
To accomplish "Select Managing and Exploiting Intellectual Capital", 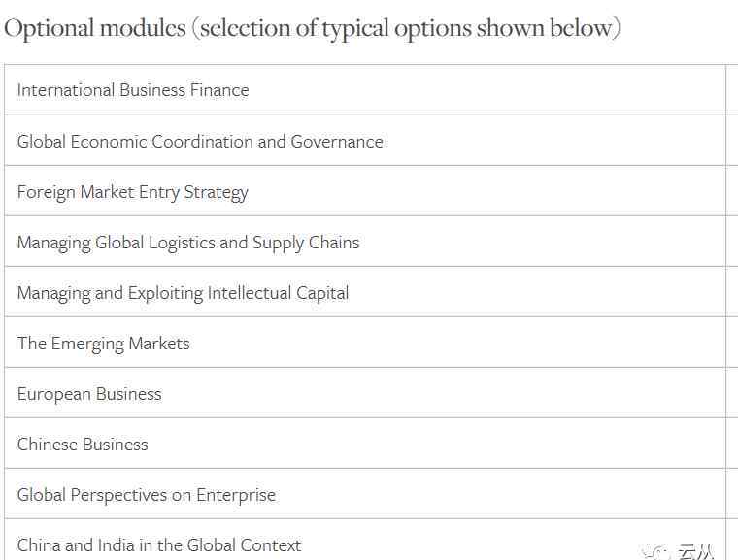I will coord(183,293).
